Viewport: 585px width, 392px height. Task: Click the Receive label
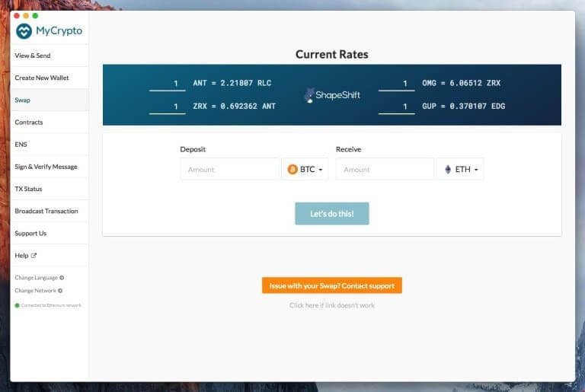(x=348, y=149)
